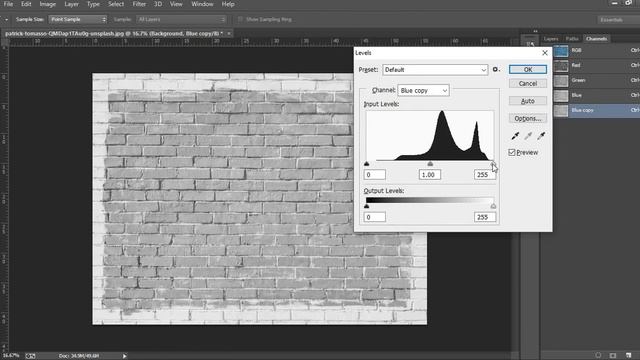Close the Levels dialog

[545, 53]
